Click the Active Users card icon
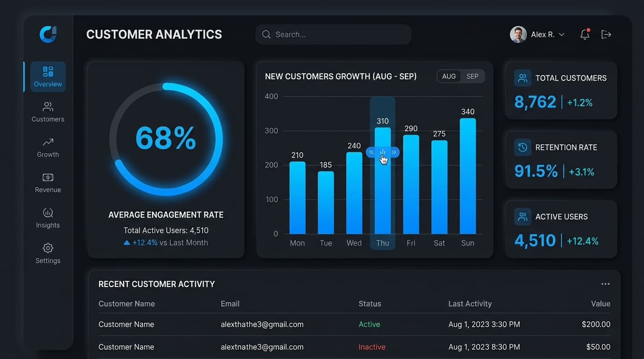Screen dimensions: 644x359 523,216
